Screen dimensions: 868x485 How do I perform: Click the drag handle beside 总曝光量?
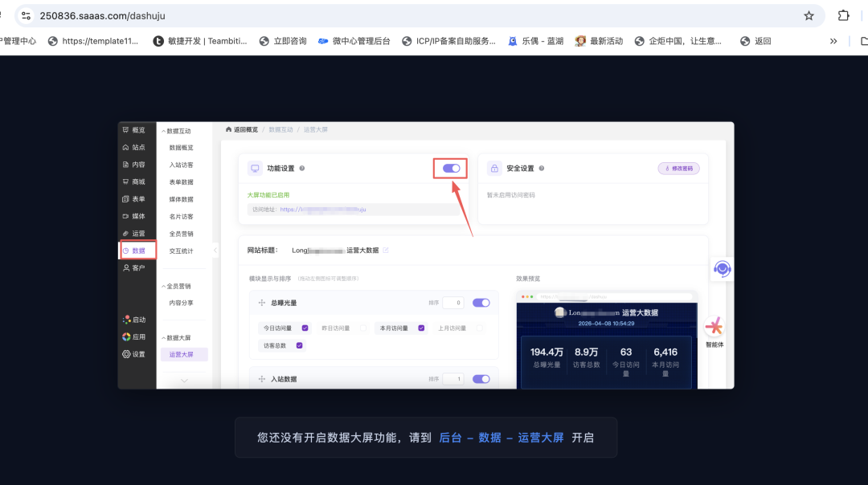click(x=262, y=303)
